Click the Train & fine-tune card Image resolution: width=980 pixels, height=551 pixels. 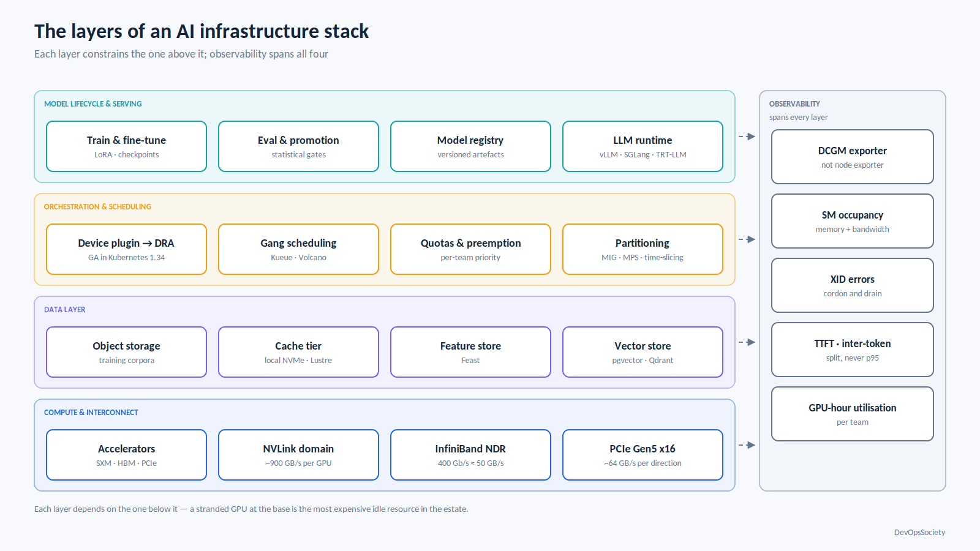click(126, 146)
